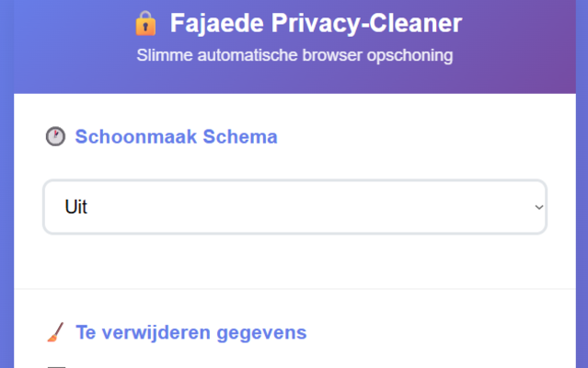This screenshot has width=588, height=368.
Task: Click the broom icon beside Te verwijderen gegevens
Action: point(55,332)
